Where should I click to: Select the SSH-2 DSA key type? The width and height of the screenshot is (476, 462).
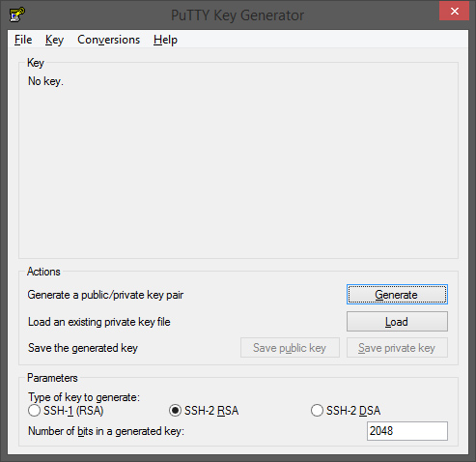coord(346,411)
